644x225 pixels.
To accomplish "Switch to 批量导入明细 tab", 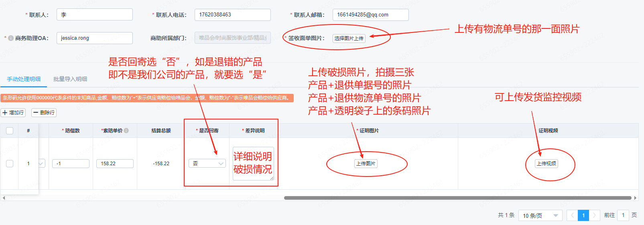I will click(70, 79).
